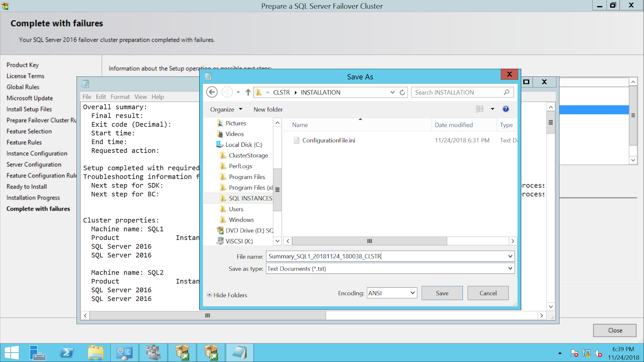The image size is (644, 362).
Task: Click Close button in setup wizard
Action: click(615, 330)
